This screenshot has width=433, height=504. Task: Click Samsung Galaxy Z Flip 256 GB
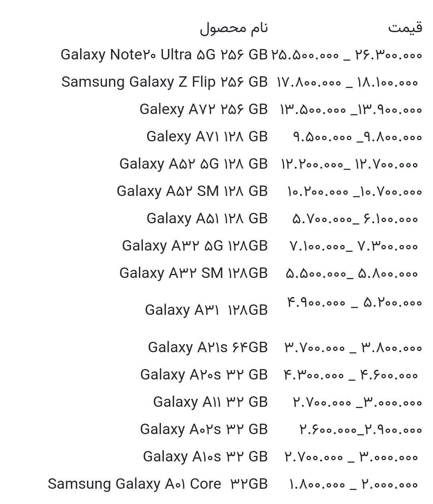[164, 82]
